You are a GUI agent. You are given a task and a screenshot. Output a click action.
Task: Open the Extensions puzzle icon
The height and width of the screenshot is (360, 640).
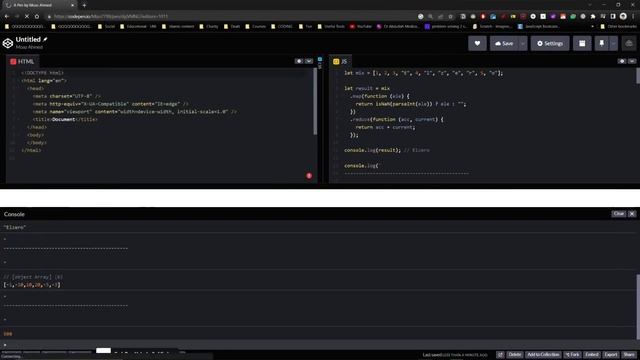pos(593,16)
